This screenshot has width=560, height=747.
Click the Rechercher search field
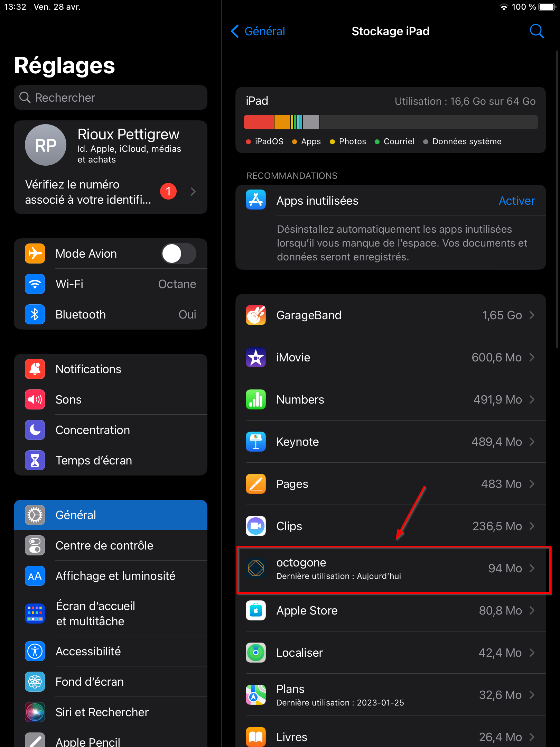click(x=111, y=98)
